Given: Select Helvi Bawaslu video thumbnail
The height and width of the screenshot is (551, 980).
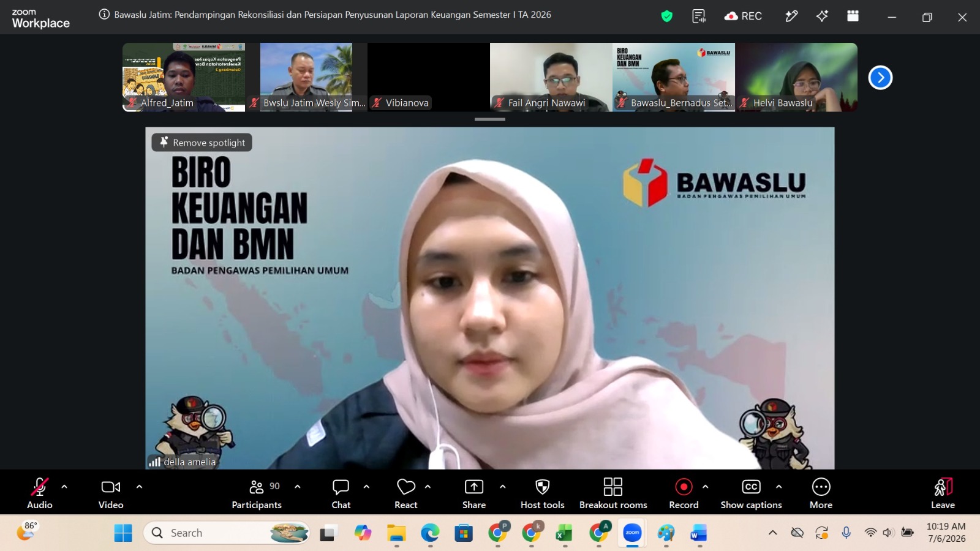Looking at the screenshot, I should coord(796,77).
